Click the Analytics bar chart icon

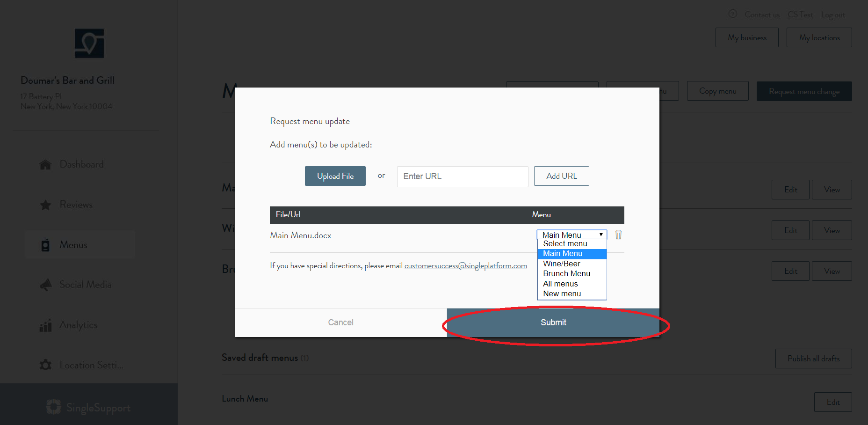click(x=45, y=325)
